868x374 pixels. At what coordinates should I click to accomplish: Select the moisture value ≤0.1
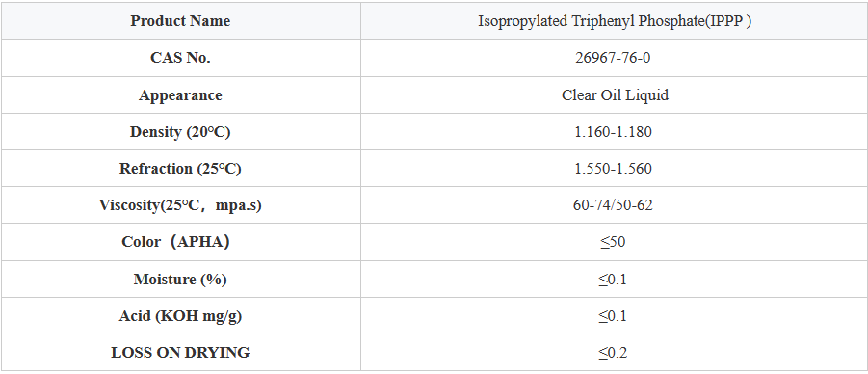613,280
